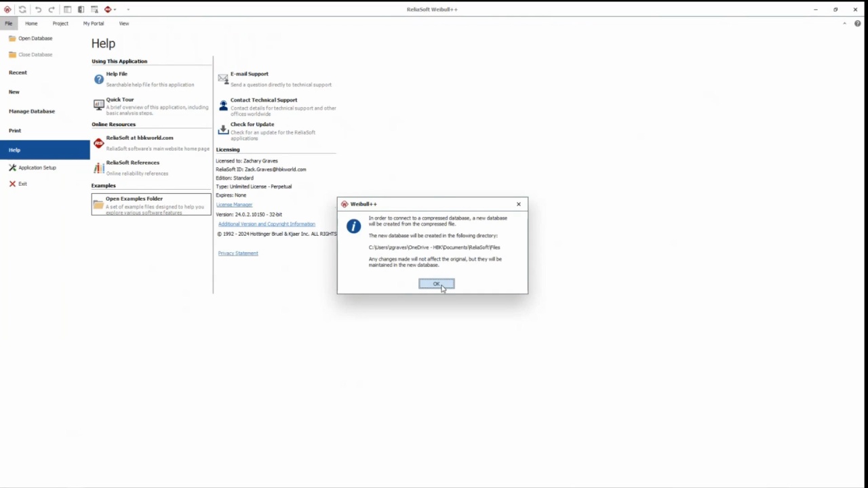868x488 pixels.
Task: Click the envelope E-mail Support icon
Action: click(223, 79)
